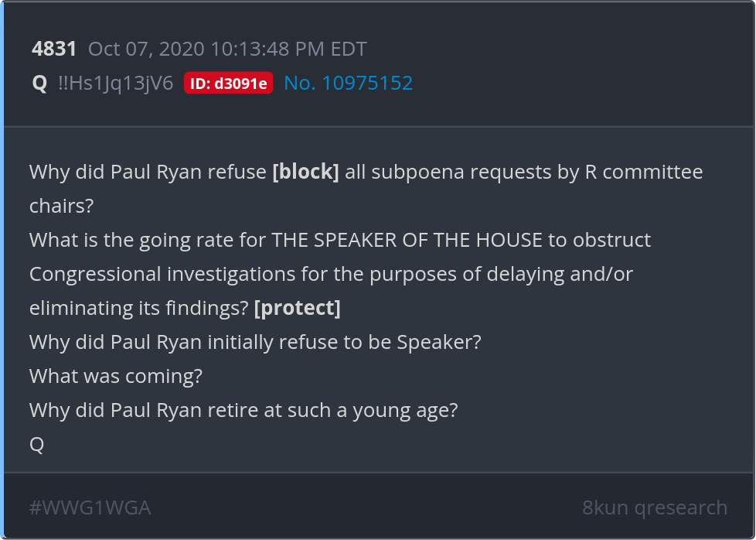Click the line 'What was coming?'

(116, 376)
